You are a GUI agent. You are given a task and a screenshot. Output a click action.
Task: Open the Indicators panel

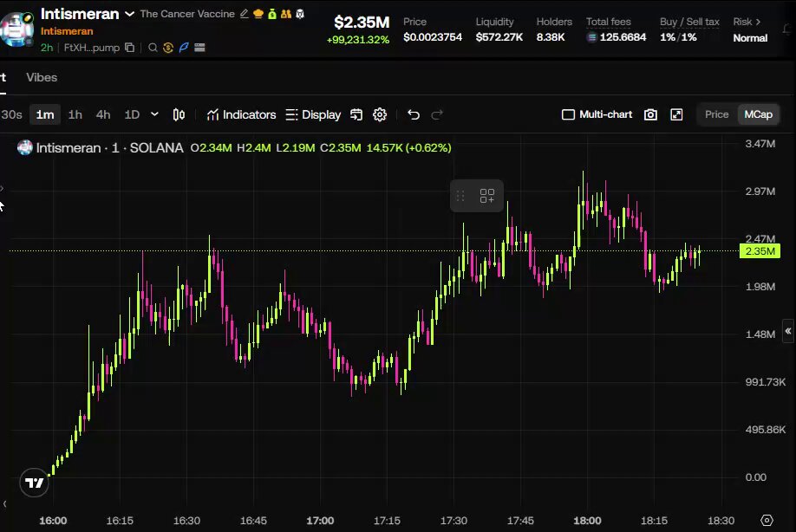tap(242, 114)
